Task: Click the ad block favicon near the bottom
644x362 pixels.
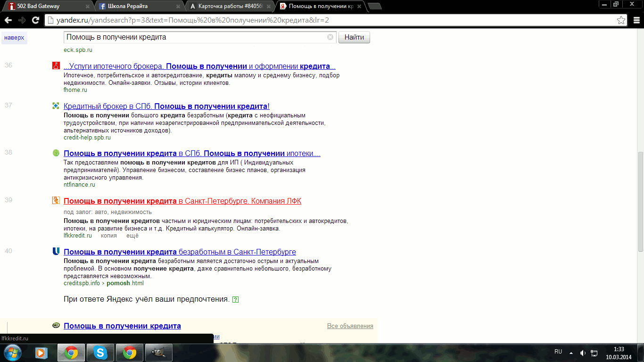Action: (56, 326)
